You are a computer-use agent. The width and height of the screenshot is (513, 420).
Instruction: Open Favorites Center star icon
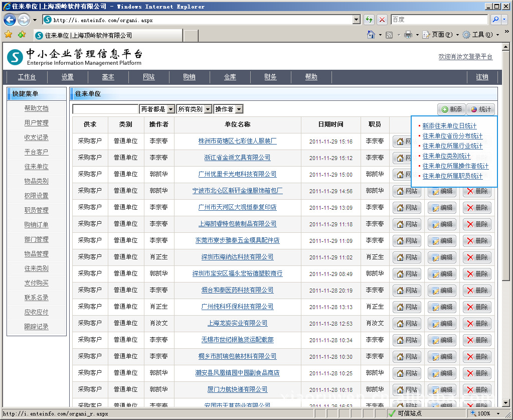tap(8, 35)
